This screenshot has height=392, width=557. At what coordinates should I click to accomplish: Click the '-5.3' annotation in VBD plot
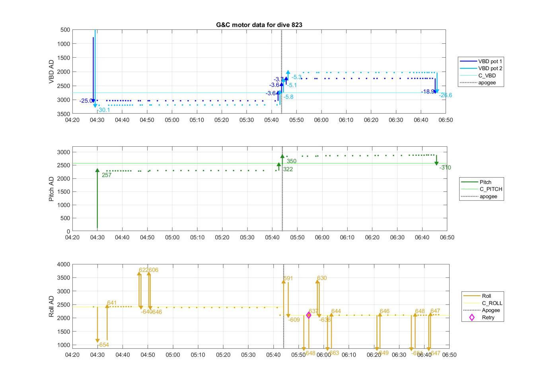[x=296, y=77]
